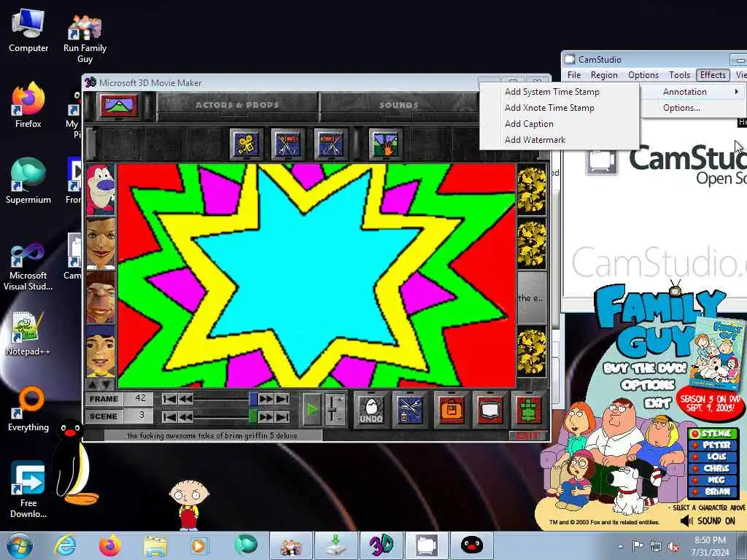Step forward one frame
This screenshot has height=560, width=747.
(x=266, y=399)
